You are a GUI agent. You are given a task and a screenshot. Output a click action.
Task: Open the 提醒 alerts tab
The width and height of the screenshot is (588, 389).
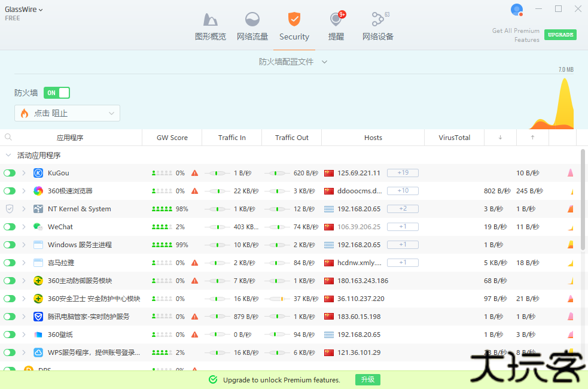336,26
